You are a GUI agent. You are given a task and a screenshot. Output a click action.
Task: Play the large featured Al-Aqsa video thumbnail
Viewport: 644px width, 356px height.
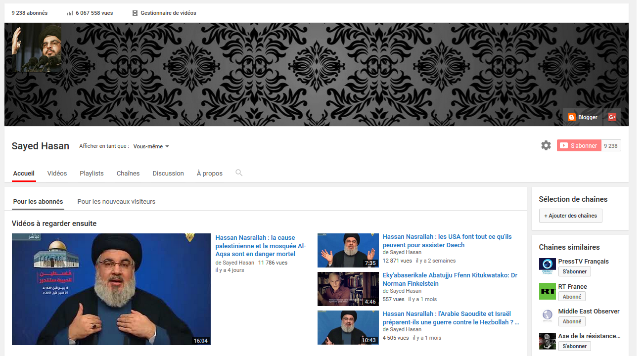click(x=111, y=289)
